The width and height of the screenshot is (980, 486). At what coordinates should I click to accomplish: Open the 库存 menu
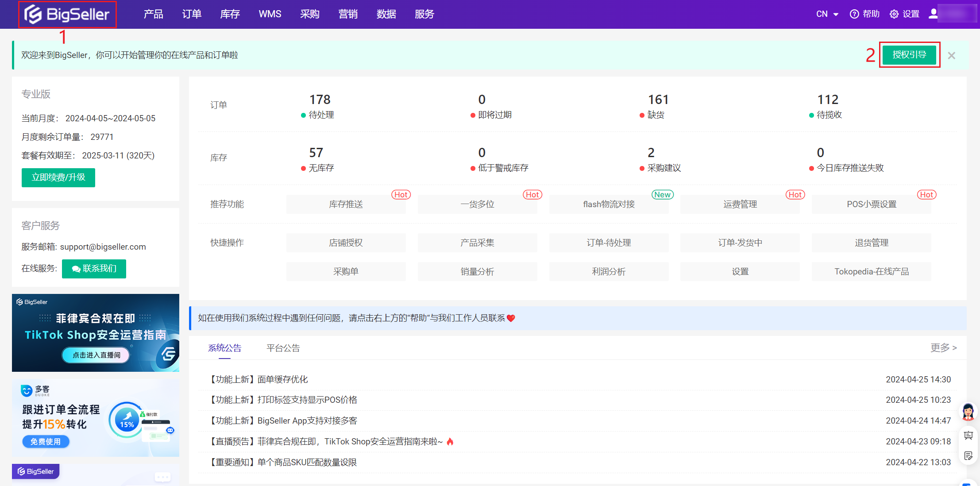tap(230, 14)
